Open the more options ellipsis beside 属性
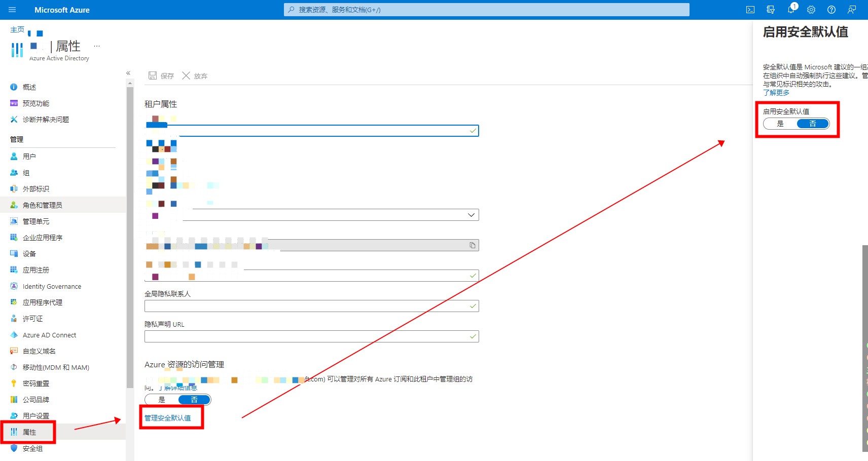The image size is (868, 461). click(97, 46)
